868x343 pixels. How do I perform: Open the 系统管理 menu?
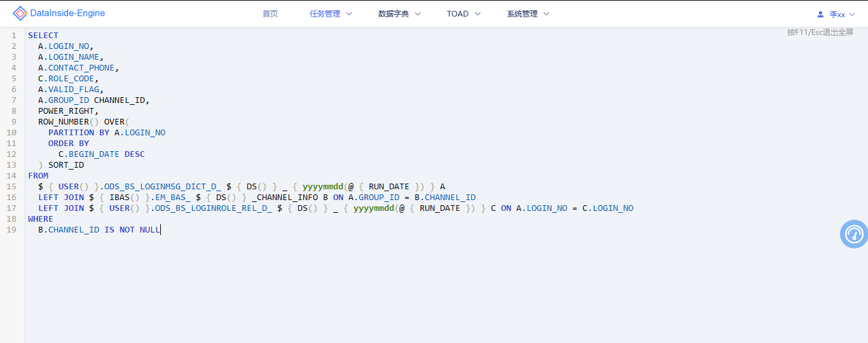[x=522, y=14]
